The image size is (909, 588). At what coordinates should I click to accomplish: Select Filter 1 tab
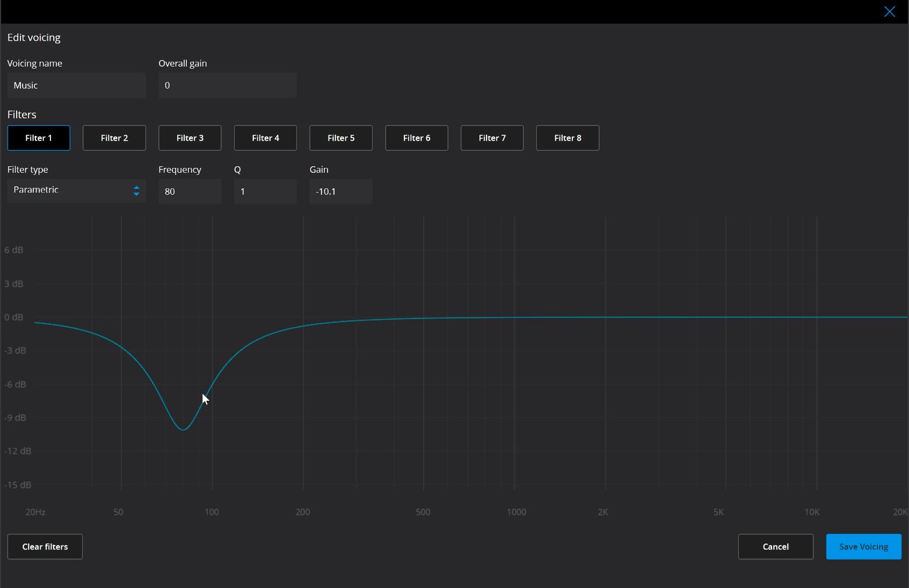[x=39, y=138]
